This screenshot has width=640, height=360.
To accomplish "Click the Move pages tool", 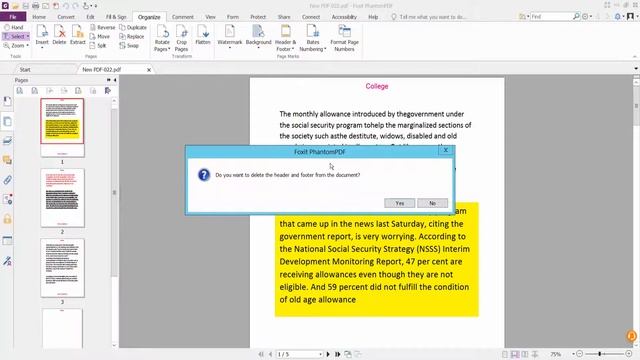I will tap(100, 36).
